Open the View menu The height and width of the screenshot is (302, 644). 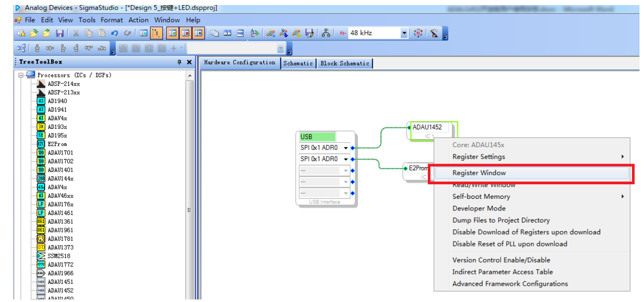(65, 20)
